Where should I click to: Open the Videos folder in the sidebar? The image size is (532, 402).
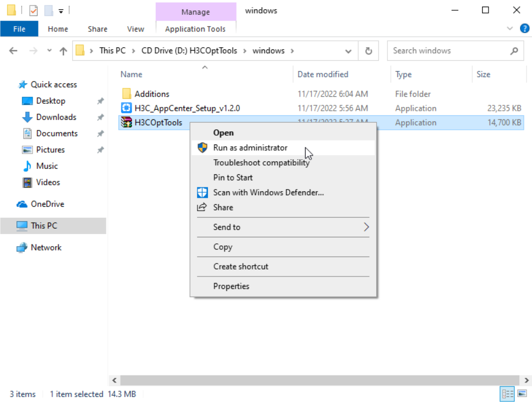[x=48, y=183]
